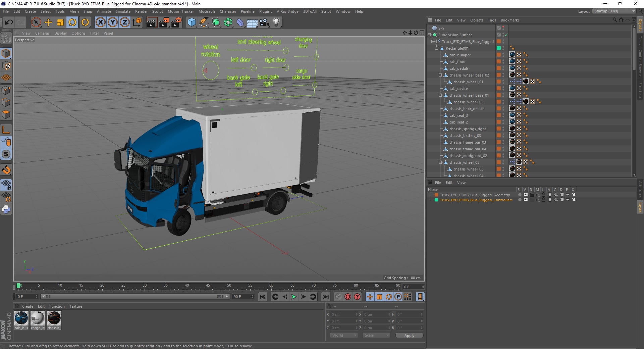Click the orange layer color of cab_bumper
The height and width of the screenshot is (349, 644).
499,55
